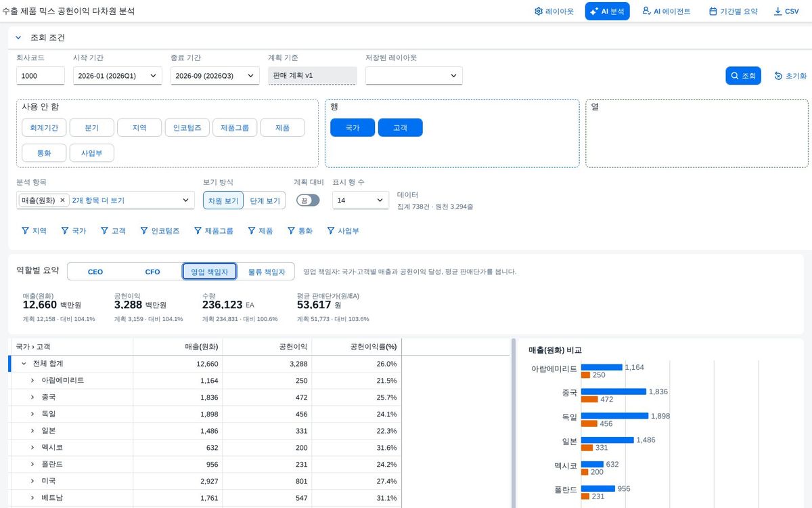This screenshot has height=508, width=812.
Task: Expand the 중국 row
Action: point(32,398)
